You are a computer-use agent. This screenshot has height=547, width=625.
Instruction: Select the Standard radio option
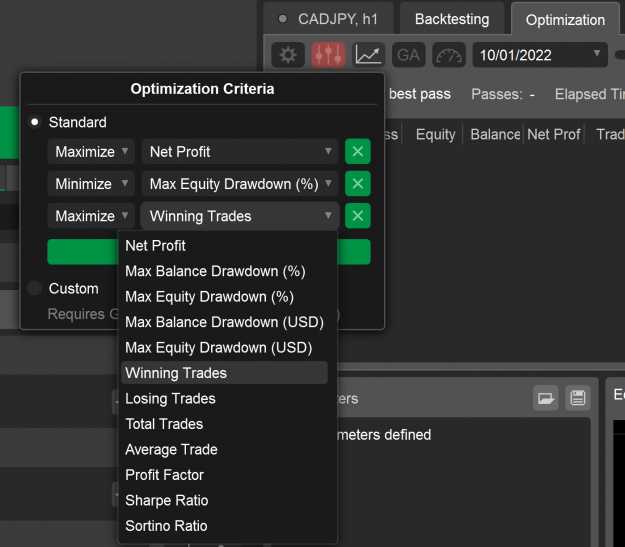click(35, 122)
